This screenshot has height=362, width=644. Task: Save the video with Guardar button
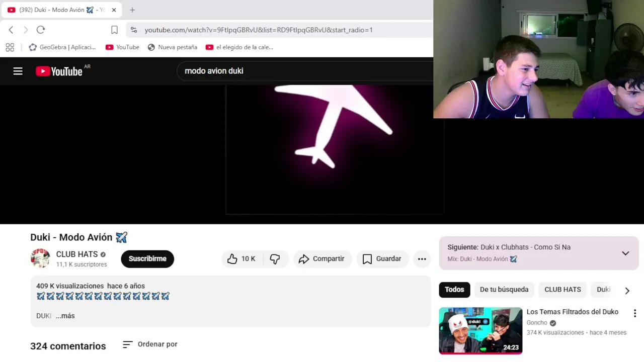point(382,258)
